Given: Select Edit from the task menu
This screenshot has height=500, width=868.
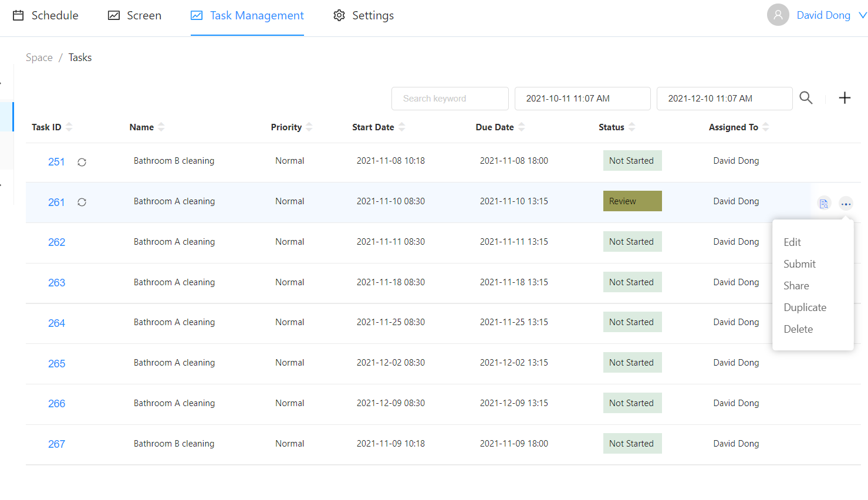Looking at the screenshot, I should 792,242.
